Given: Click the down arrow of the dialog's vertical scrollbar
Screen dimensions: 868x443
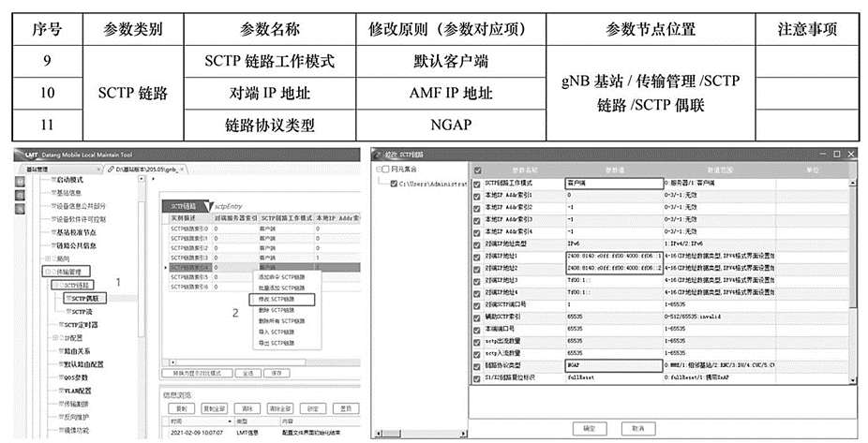Looking at the screenshot, I should pos(852,380).
